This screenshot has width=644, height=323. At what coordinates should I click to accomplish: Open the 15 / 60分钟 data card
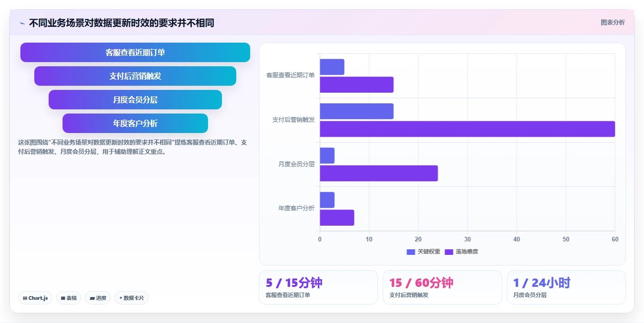pos(442,287)
